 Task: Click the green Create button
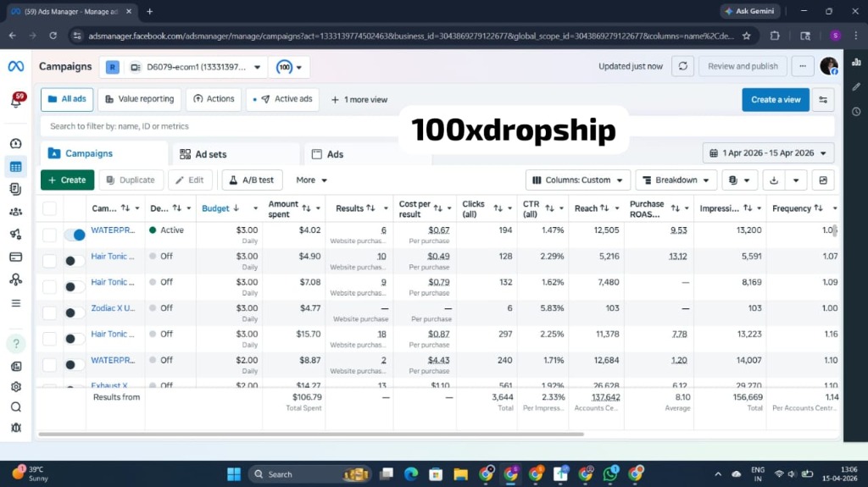click(x=68, y=180)
